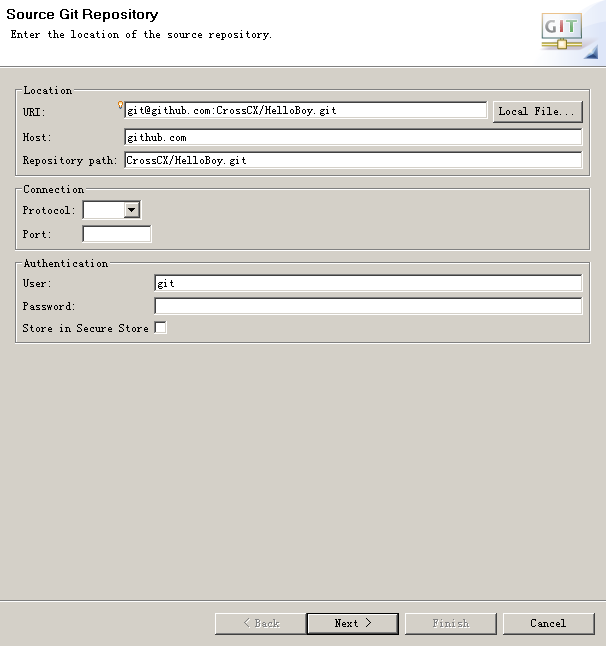
Task: Click the GIT wizard banner icon
Action: coord(562,31)
